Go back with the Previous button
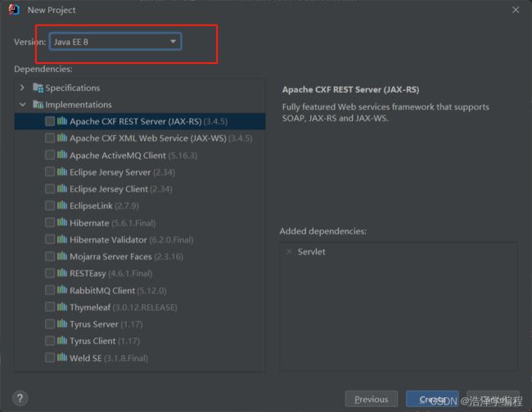Screen dimensions: 532x412 tap(372, 399)
